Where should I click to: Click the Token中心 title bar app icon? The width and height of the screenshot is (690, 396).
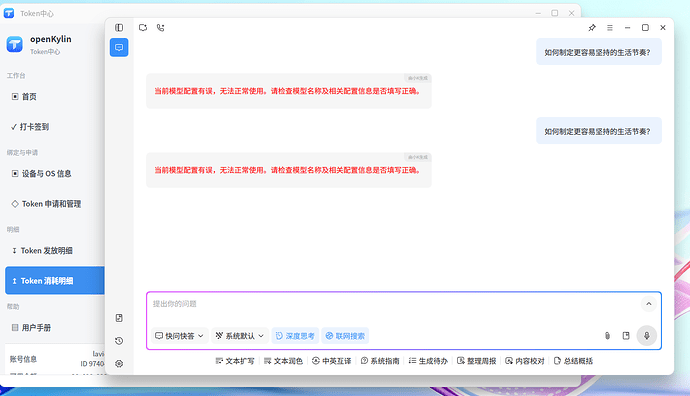pyautogui.click(x=9, y=13)
